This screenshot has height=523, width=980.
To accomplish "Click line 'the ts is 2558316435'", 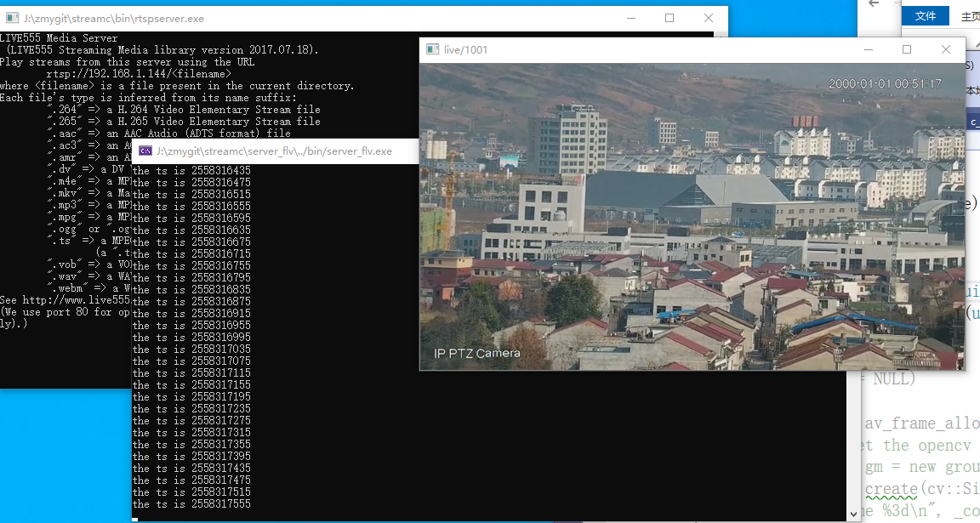I will click(191, 170).
